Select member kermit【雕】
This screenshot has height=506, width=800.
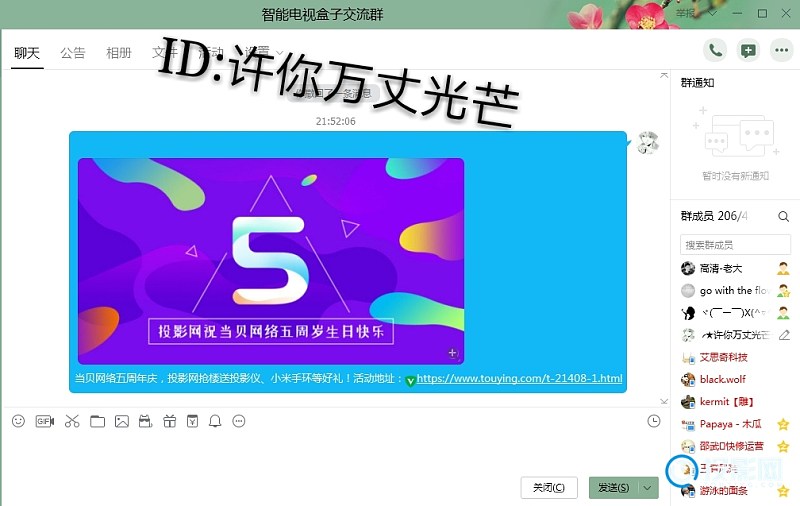coord(727,401)
